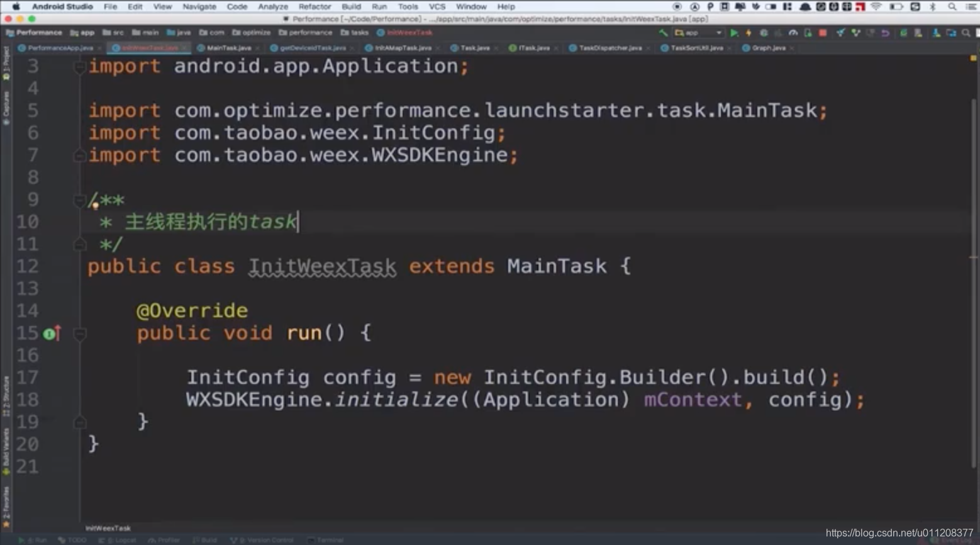
Task: Close the MainTask.java tab
Action: pos(259,48)
